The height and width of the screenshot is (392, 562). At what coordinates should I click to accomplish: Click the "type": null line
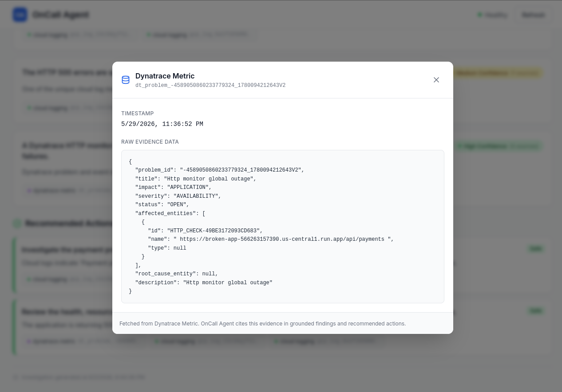167,248
